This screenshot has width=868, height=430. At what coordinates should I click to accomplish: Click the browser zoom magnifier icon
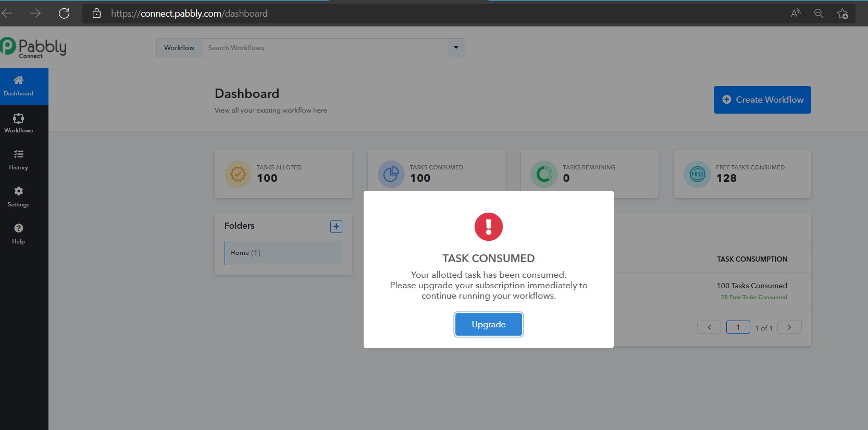[x=819, y=14]
